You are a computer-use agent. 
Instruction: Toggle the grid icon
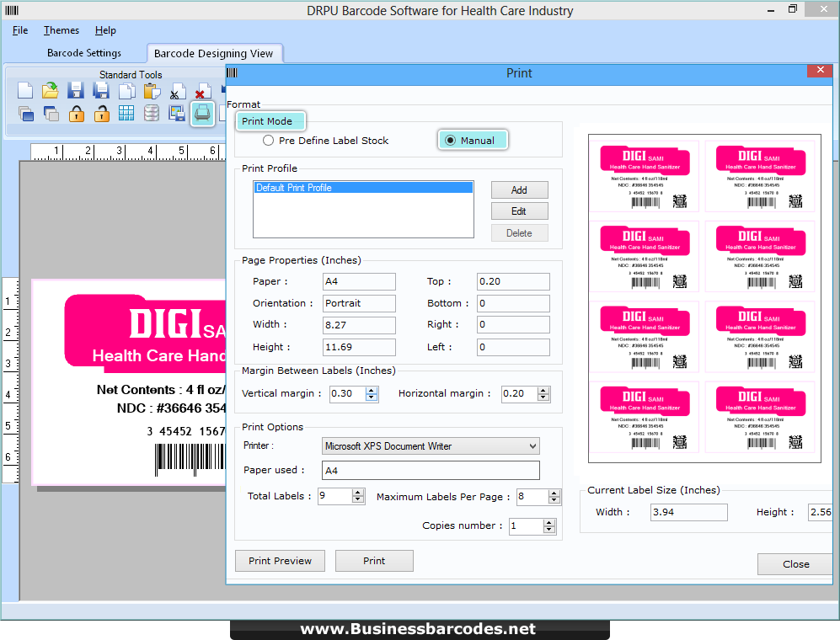[126, 114]
